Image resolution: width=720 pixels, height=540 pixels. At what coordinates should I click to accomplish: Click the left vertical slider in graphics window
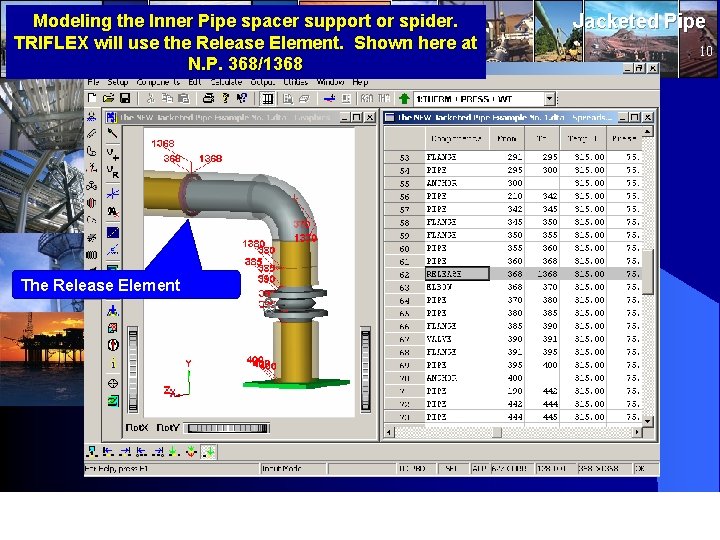point(133,370)
